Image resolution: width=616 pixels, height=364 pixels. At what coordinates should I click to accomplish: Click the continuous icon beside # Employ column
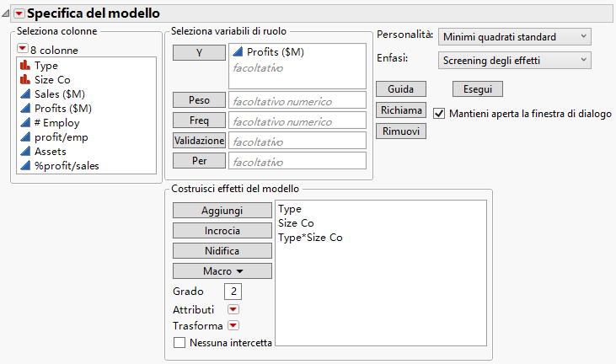[x=25, y=122]
